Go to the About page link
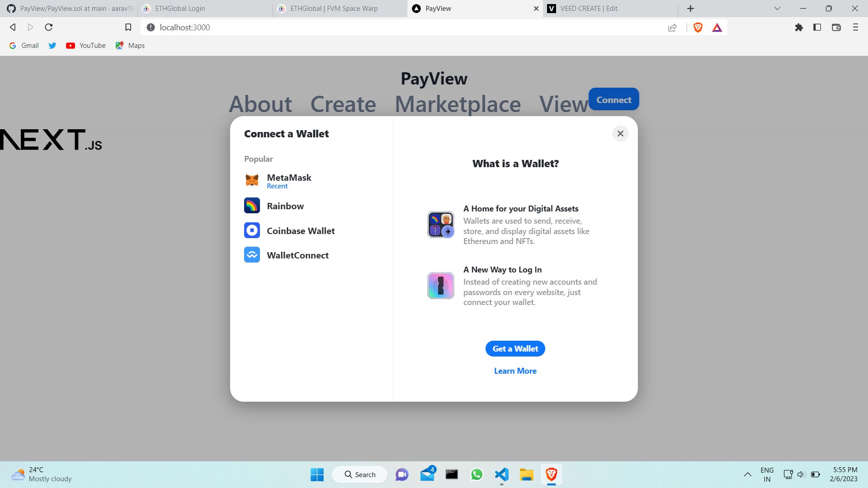 tap(260, 104)
